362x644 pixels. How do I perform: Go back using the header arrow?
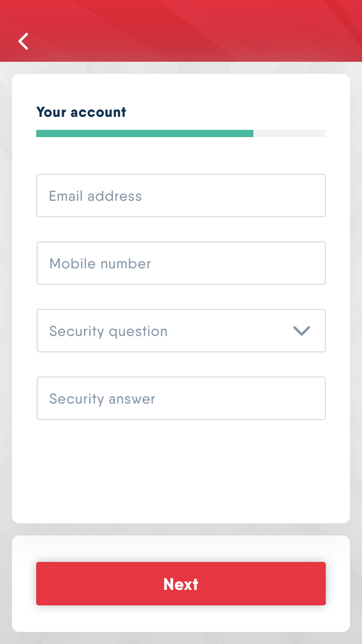point(23,42)
